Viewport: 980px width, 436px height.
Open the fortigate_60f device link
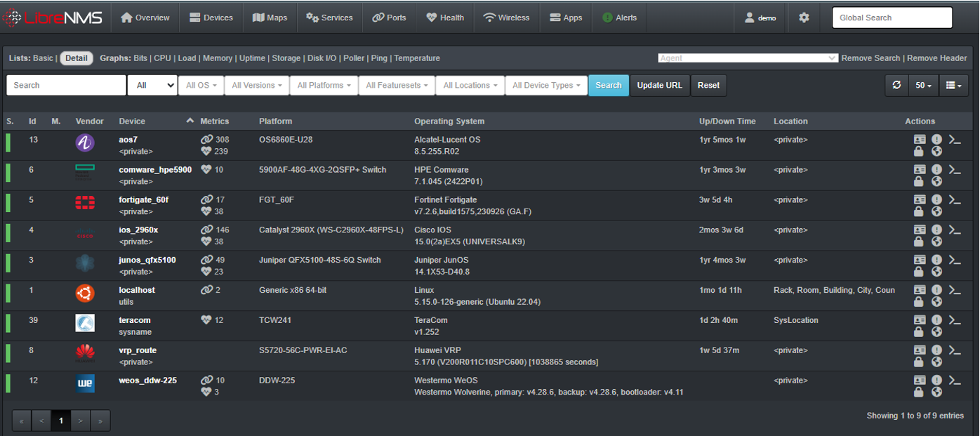(143, 199)
